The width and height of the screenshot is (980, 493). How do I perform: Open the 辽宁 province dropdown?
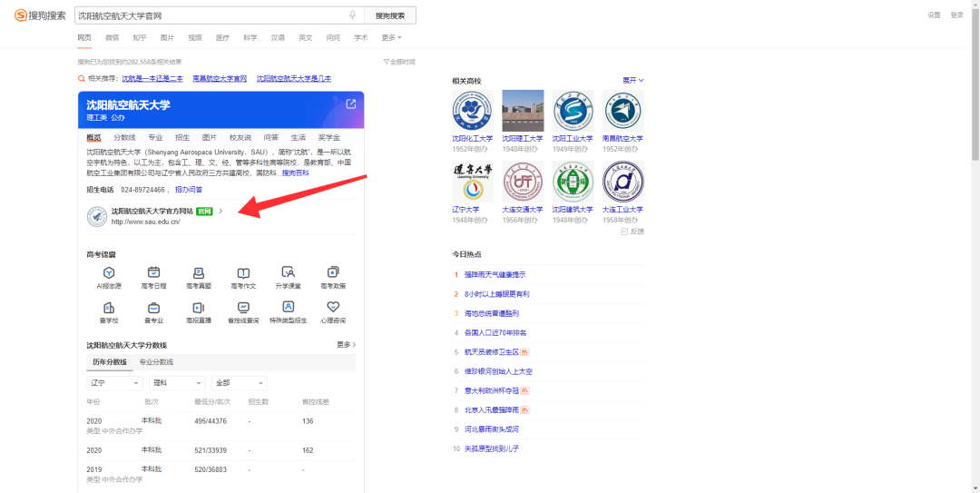click(114, 383)
